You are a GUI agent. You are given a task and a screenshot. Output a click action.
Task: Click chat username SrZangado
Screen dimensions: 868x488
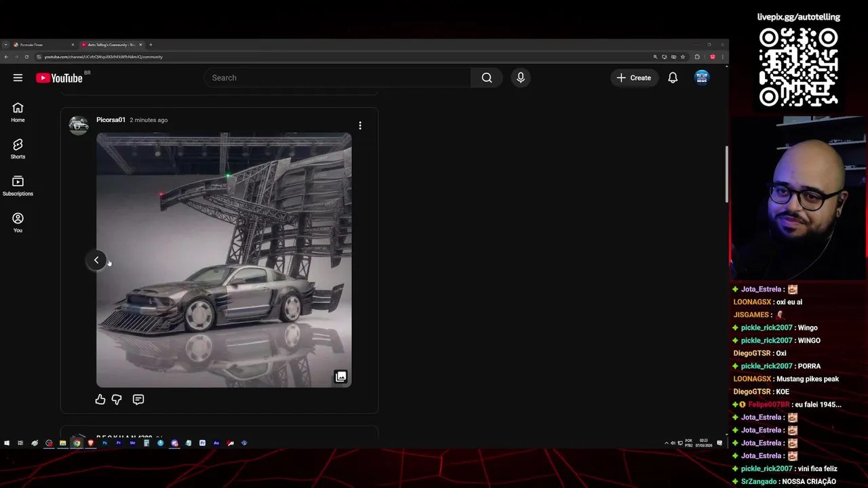(x=759, y=481)
